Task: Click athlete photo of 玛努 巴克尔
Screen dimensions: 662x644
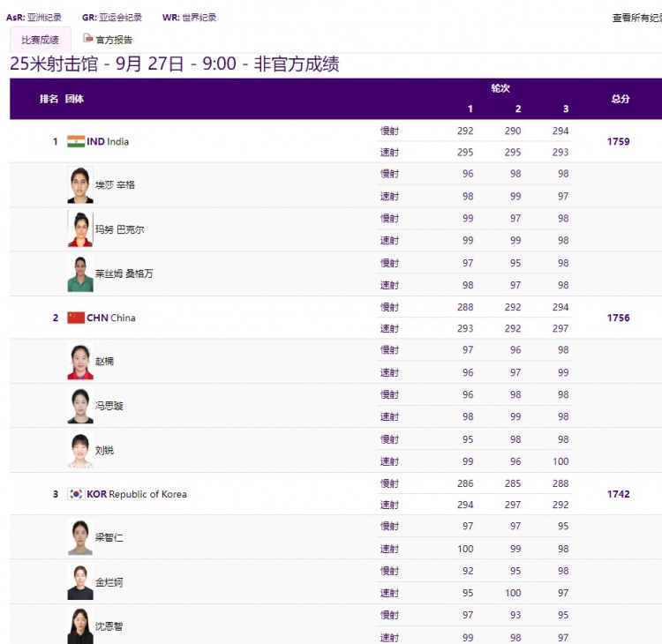Action: coord(80,229)
